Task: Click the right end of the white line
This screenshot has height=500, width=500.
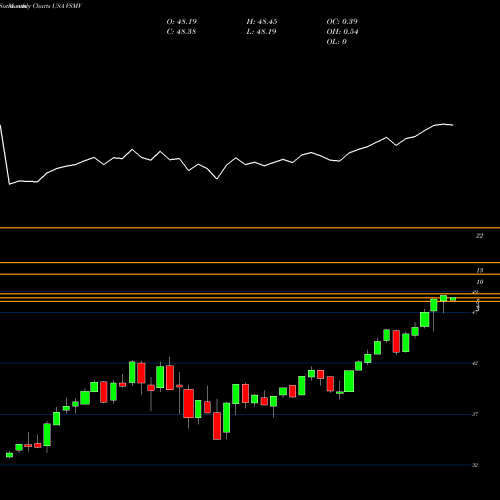Action: [453, 125]
